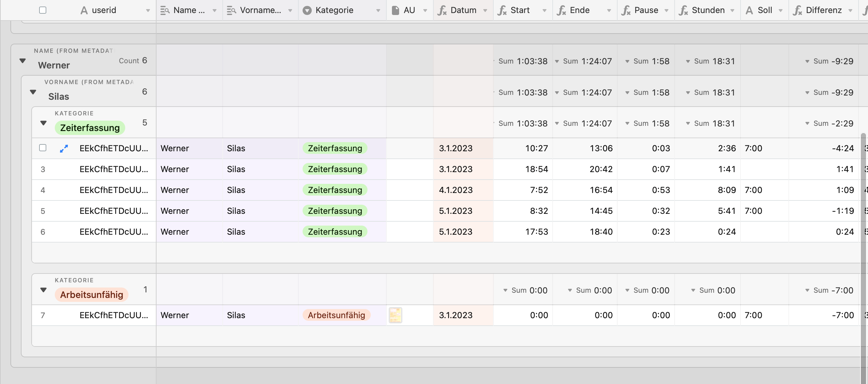Screen dimensions: 868x384
Task: Click the Pause formula field icon
Action: pos(626,10)
